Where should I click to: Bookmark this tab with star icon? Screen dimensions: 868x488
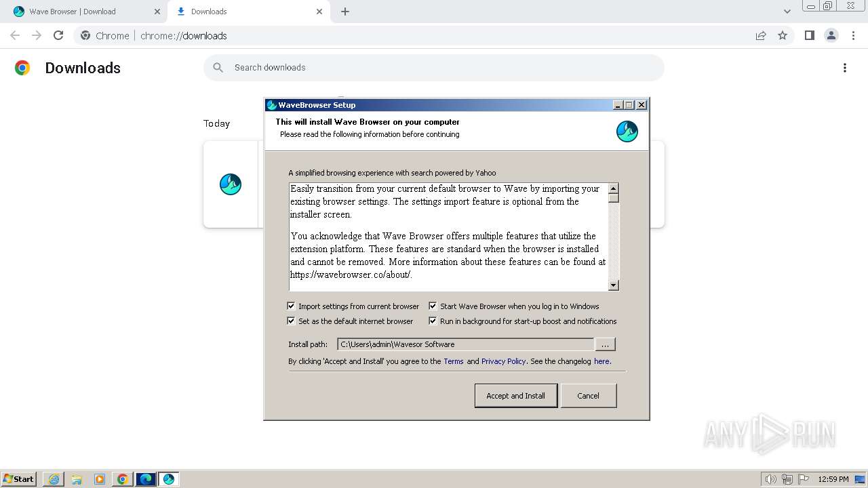(x=783, y=35)
